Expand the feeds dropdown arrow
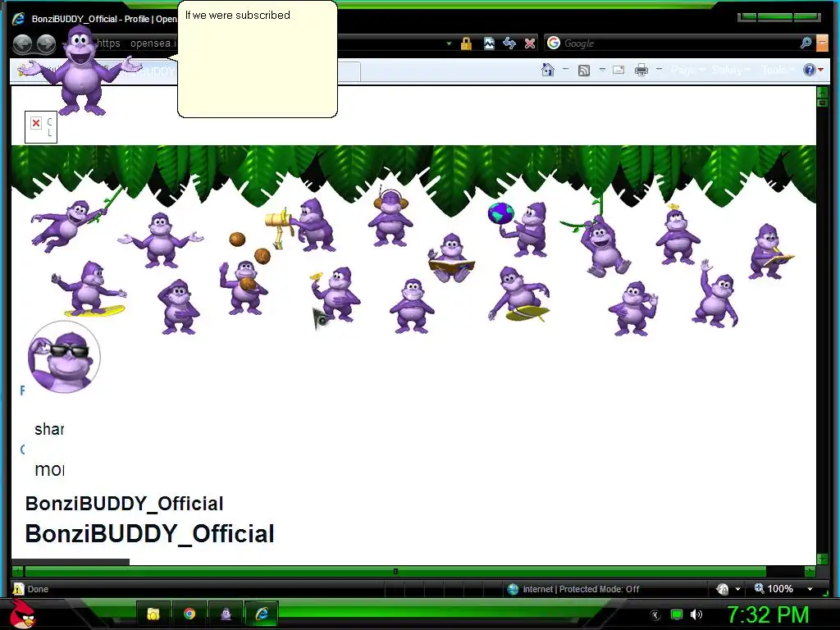This screenshot has height=630, width=840. coord(602,69)
